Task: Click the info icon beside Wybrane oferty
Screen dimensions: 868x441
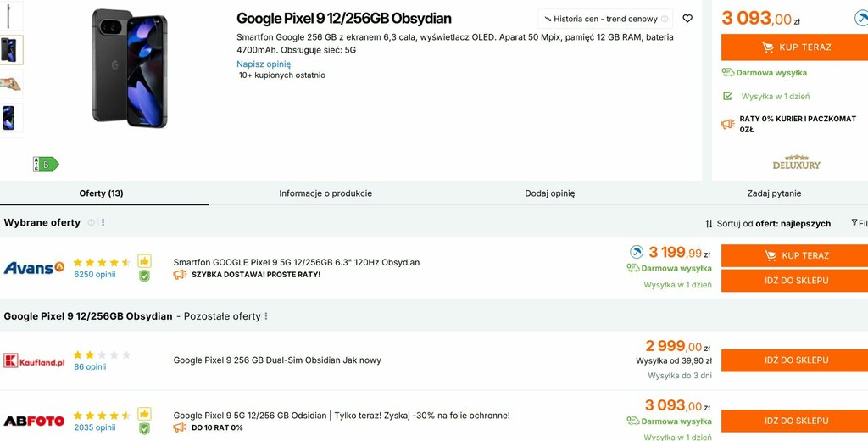Action: [92, 223]
